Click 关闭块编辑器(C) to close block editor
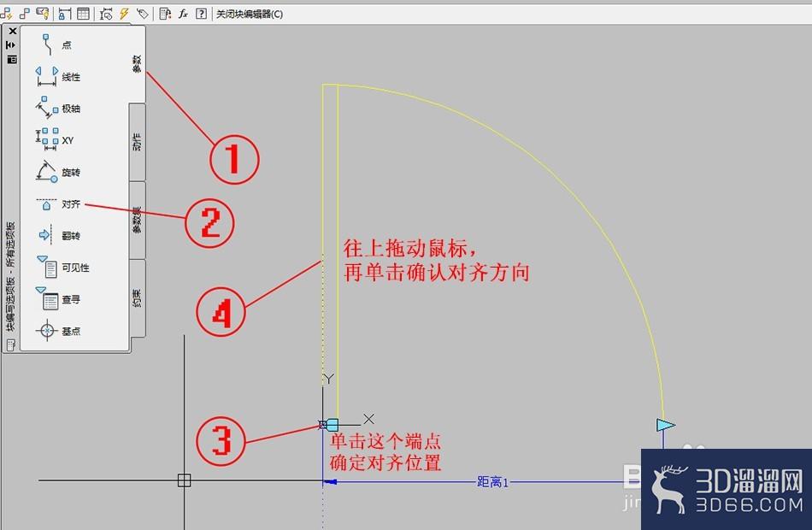The height and width of the screenshot is (530, 812). click(x=249, y=14)
